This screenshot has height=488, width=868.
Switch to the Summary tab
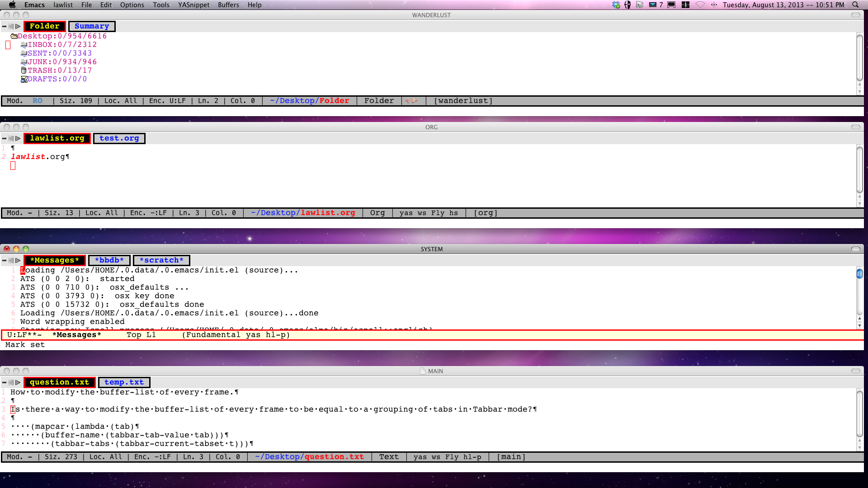coord(92,26)
